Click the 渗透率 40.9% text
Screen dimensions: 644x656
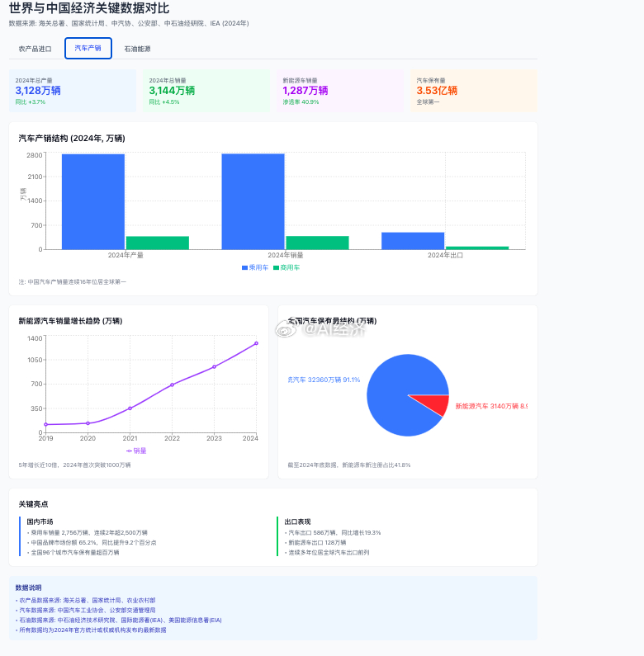[301, 102]
